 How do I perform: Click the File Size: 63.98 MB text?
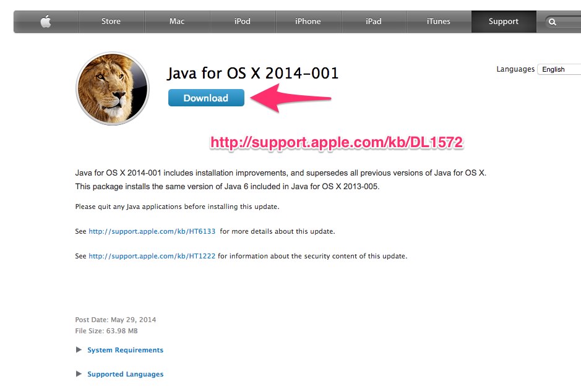[x=106, y=331]
